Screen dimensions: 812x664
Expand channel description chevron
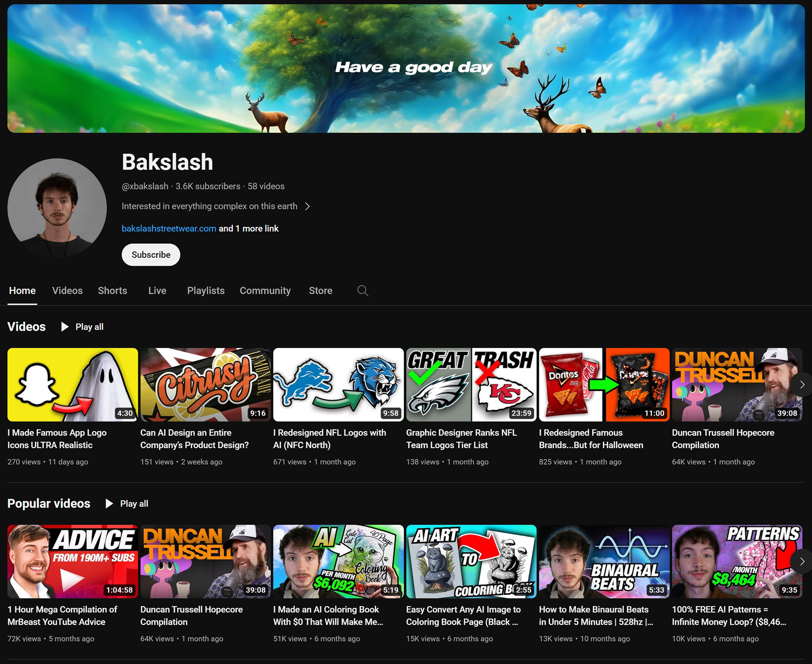click(307, 207)
